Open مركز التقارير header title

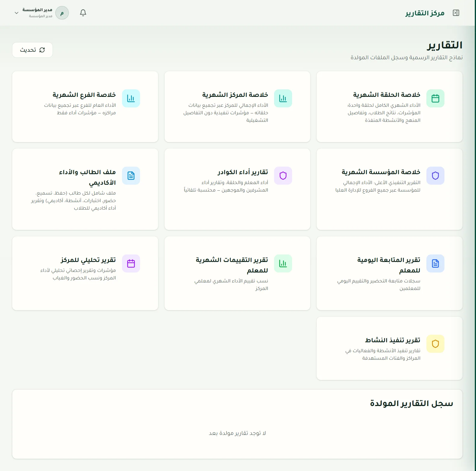point(425,13)
